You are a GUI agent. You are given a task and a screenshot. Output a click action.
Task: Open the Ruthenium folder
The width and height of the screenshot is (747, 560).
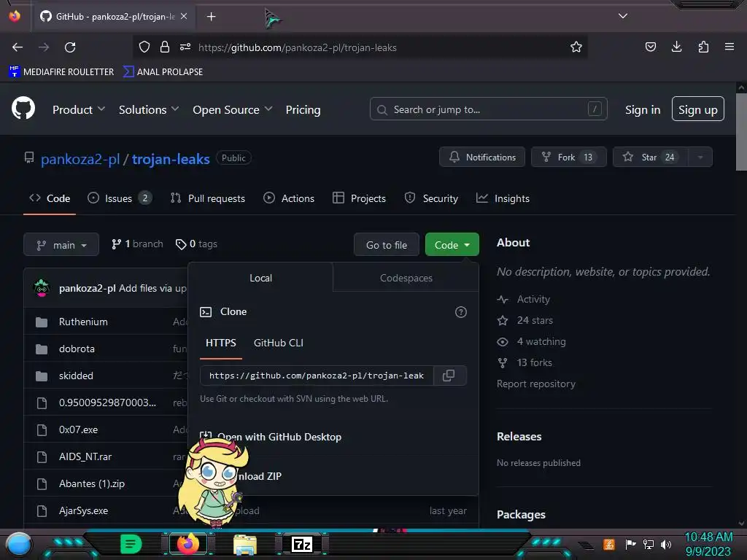tap(83, 322)
